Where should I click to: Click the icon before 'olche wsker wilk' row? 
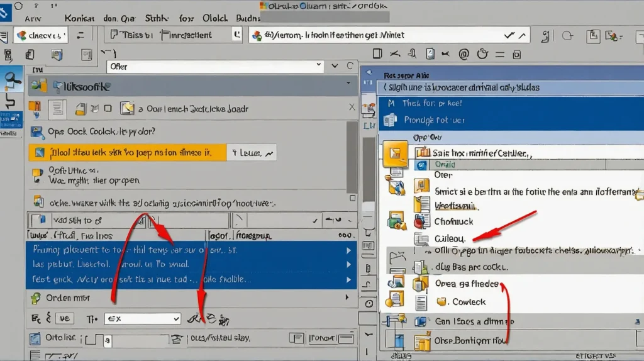click(38, 202)
